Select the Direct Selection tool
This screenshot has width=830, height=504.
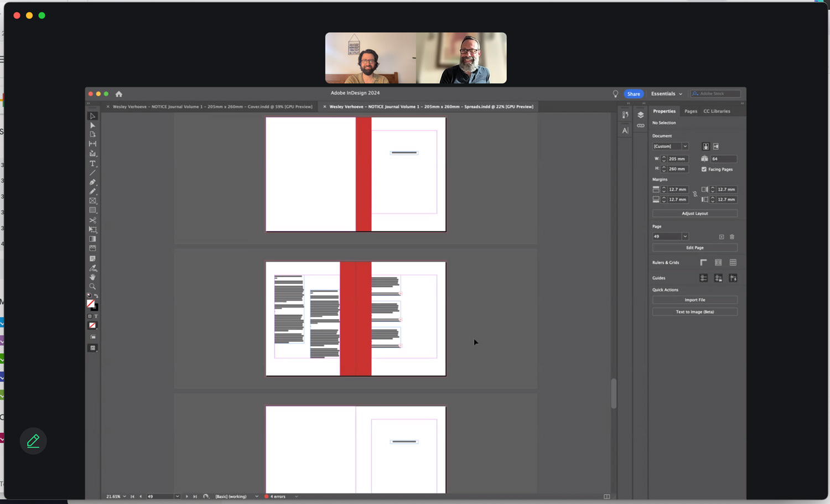(92, 126)
